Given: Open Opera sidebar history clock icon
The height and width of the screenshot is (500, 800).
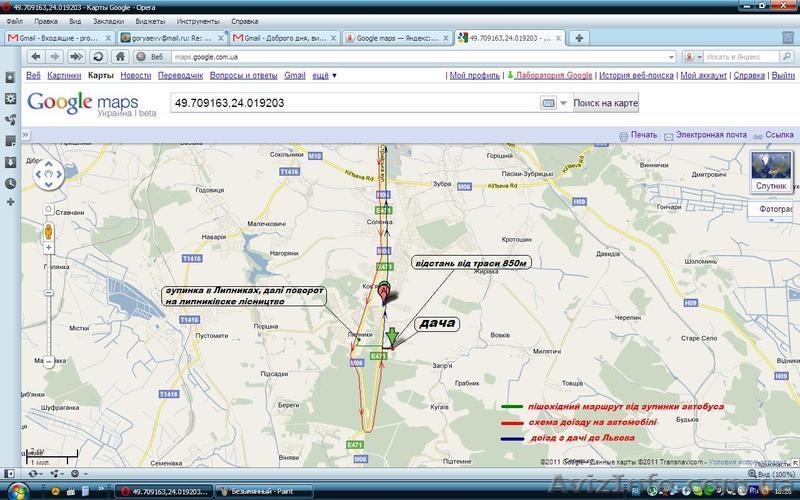Looking at the screenshot, I should pyautogui.click(x=9, y=183).
